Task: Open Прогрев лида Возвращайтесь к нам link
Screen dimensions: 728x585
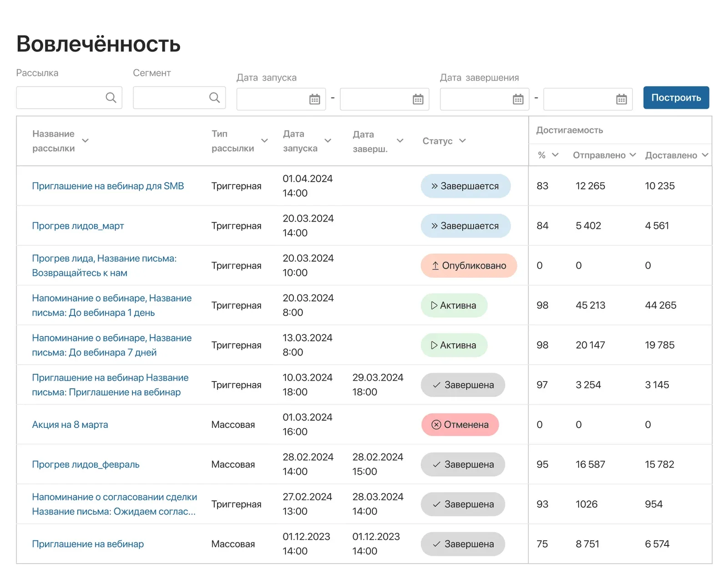Action: pos(104,265)
